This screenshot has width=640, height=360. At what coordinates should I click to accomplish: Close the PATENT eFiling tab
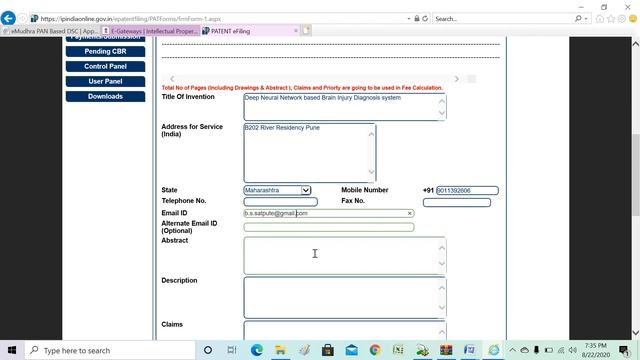pos(296,31)
